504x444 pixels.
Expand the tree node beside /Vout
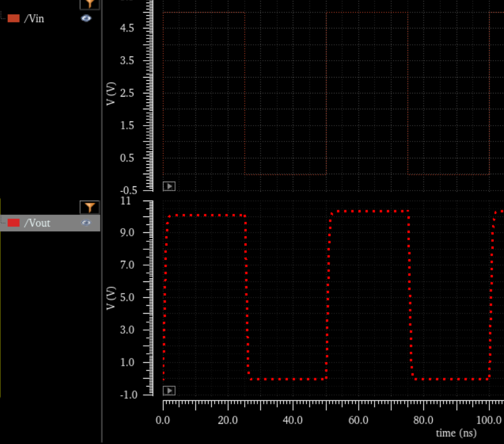[2, 223]
